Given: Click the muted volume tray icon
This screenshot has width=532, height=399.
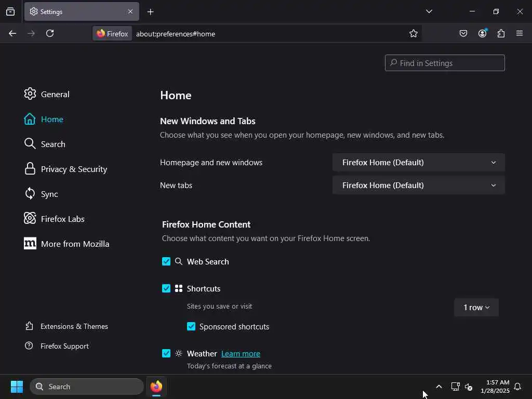Looking at the screenshot, I should pyautogui.click(x=469, y=387).
